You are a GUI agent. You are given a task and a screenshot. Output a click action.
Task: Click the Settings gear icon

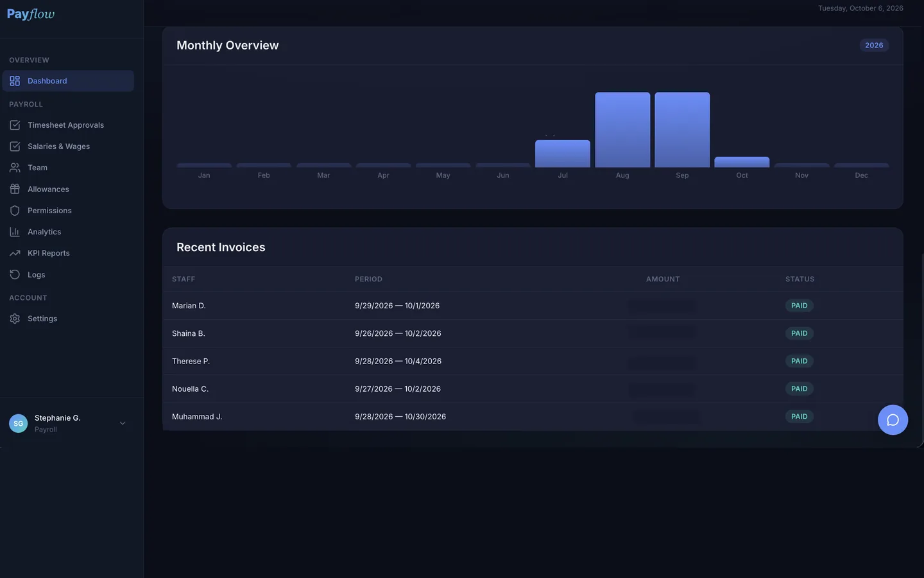pos(15,319)
